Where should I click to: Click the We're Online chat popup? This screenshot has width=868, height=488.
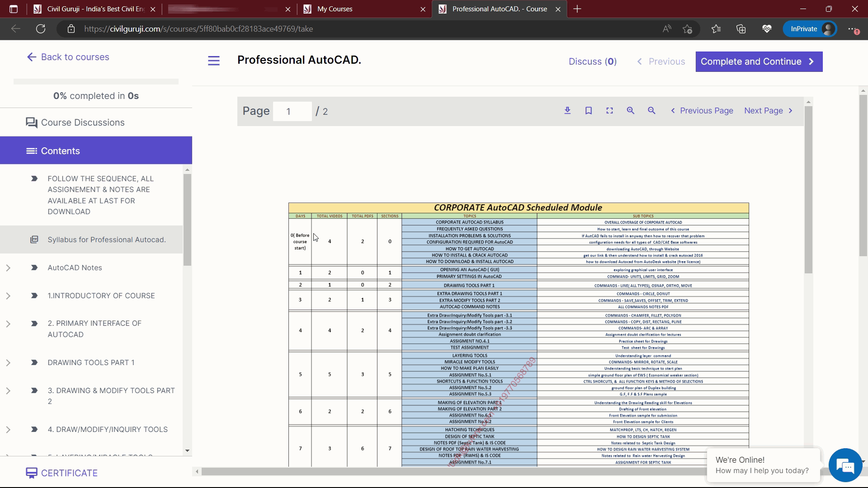[x=763, y=465]
